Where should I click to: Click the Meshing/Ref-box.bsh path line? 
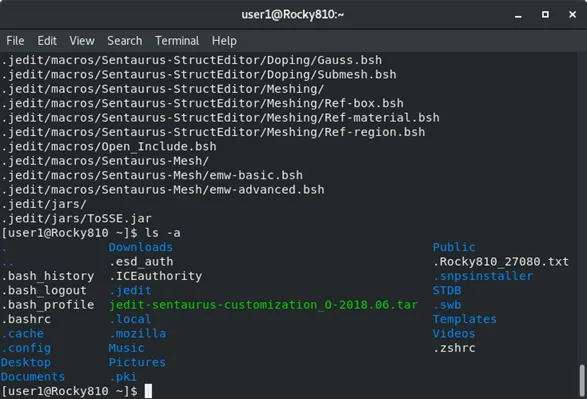coord(203,103)
